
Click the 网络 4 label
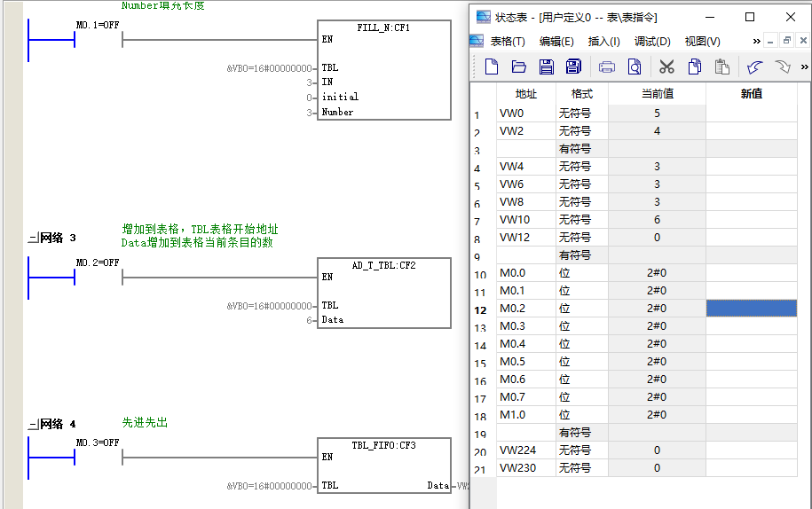tap(58, 424)
